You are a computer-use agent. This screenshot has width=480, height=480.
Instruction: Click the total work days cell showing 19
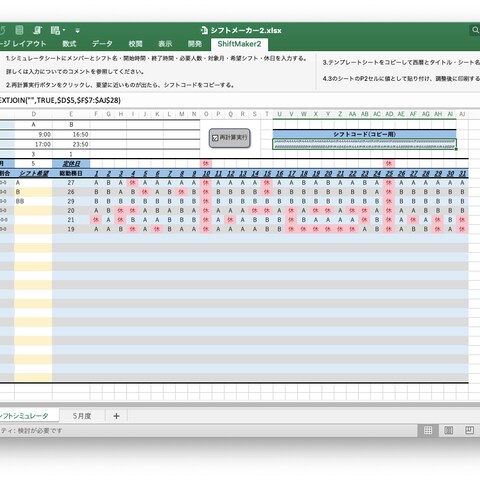pos(71,229)
